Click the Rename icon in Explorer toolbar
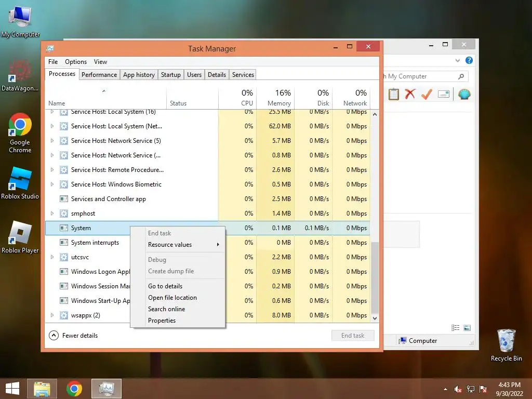Viewport: 532px width, 399px height. [x=444, y=94]
